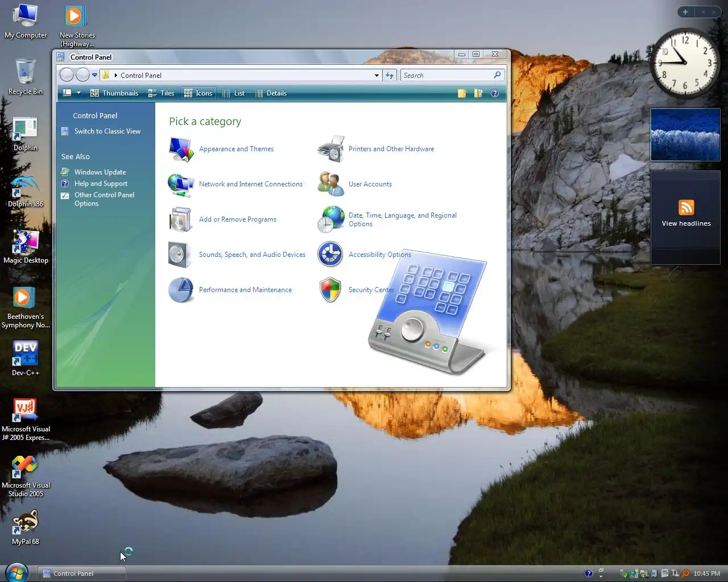Screen dimensions: 728x582
Task: Click the Back navigation button
Action: 67,75
